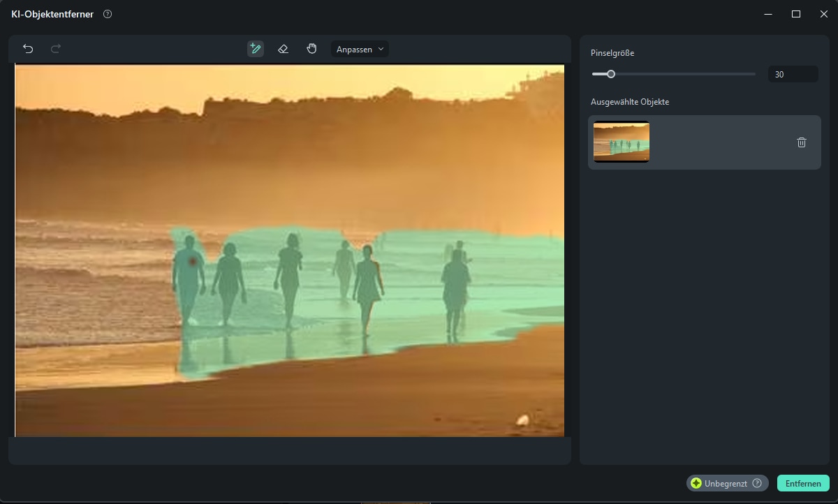Click the Entfernen button
Screen dimensions: 838x504
click(x=803, y=483)
